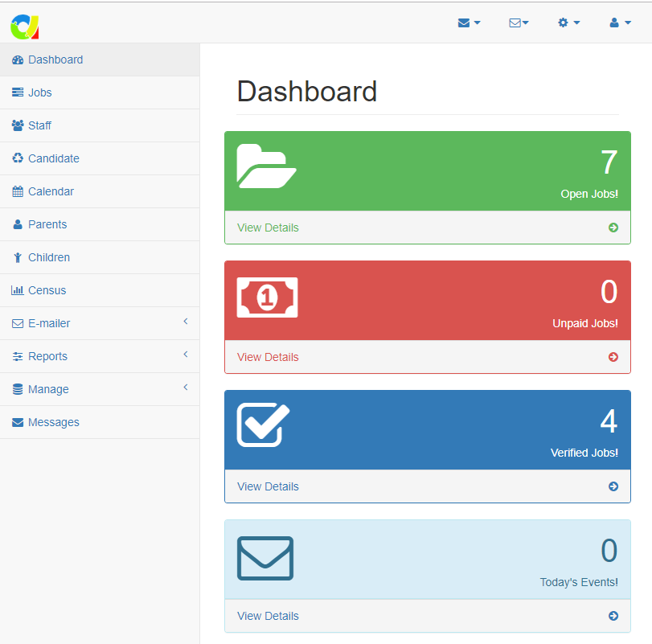
Task: Click the Parents person icon
Action: (18, 224)
